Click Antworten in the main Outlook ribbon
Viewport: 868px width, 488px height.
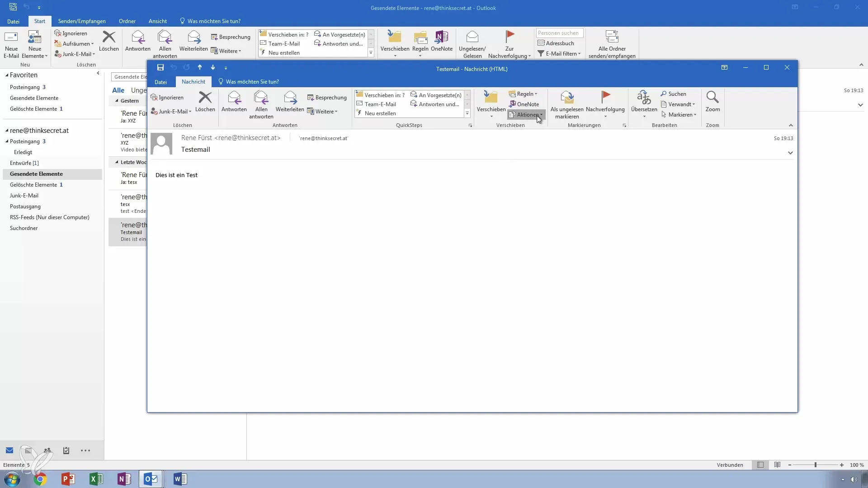click(137, 41)
